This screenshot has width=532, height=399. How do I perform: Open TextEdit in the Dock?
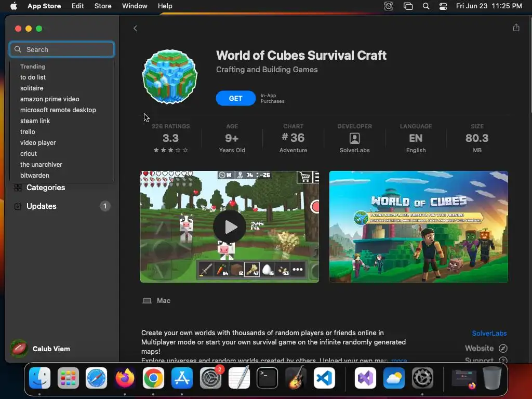coord(239,378)
